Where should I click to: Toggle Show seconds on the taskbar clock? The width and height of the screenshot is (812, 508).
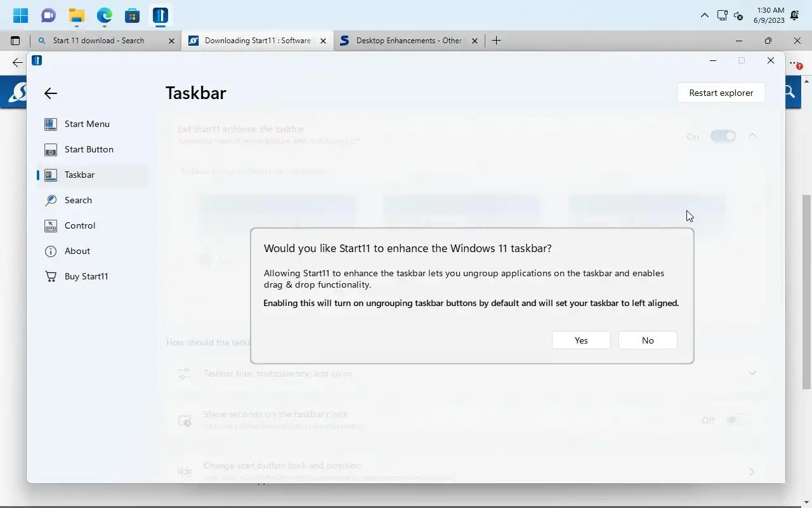(738, 420)
